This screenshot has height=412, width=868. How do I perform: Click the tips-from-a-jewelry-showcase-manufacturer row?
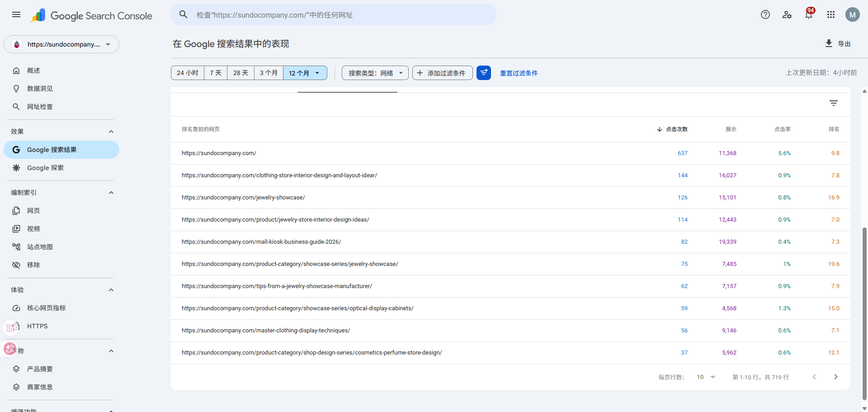[510, 286]
